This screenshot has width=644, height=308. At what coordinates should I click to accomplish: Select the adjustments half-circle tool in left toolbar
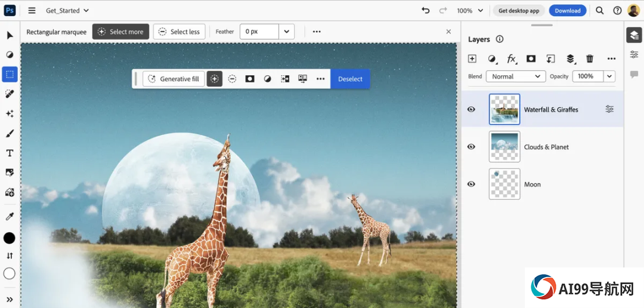[10, 55]
